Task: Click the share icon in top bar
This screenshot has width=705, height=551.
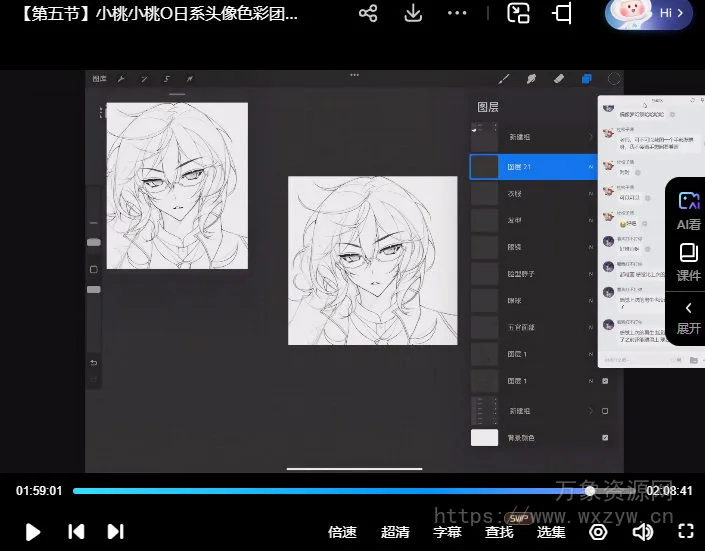Action: [x=368, y=14]
